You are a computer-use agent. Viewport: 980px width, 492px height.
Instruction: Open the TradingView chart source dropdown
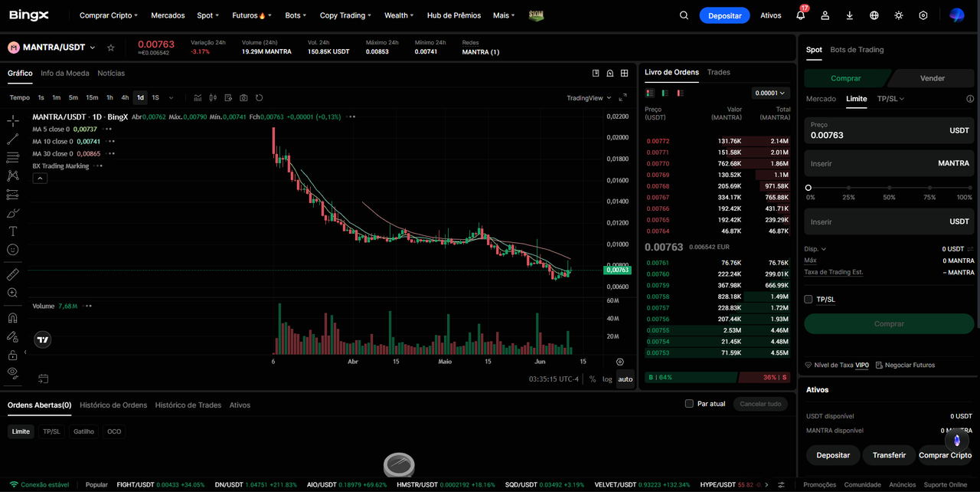589,98
